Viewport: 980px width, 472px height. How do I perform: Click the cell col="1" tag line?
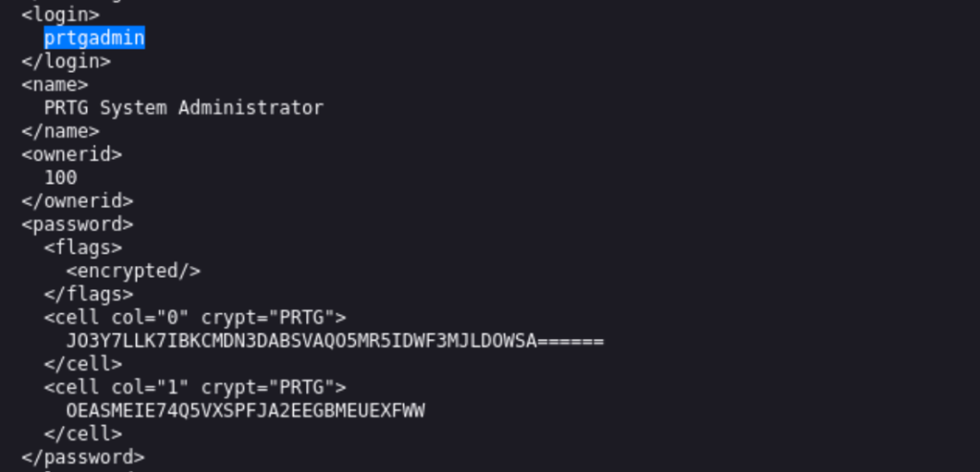pos(195,388)
